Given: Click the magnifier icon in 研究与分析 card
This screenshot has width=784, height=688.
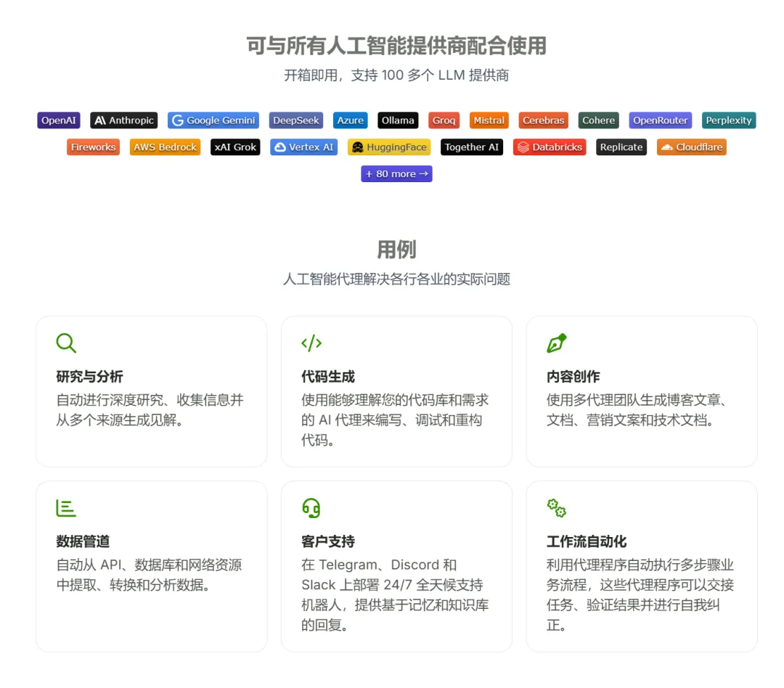Looking at the screenshot, I should point(66,343).
